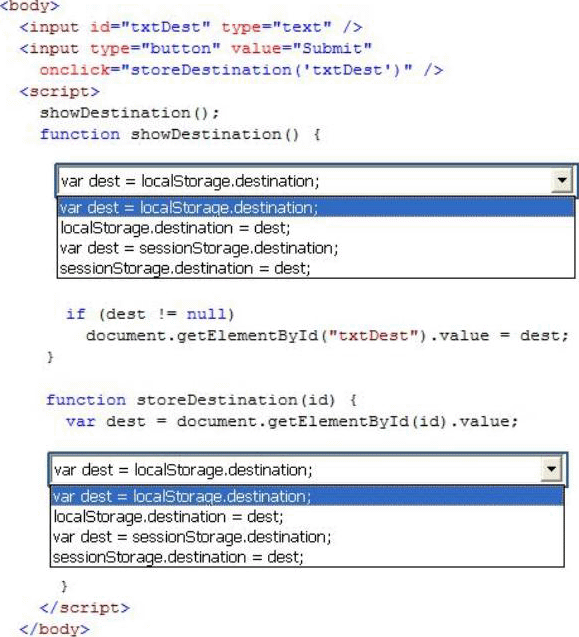Choose 'localStorage.destination = dest;' in showDestination list
Screen dimensions: 579x637
(x=316, y=228)
